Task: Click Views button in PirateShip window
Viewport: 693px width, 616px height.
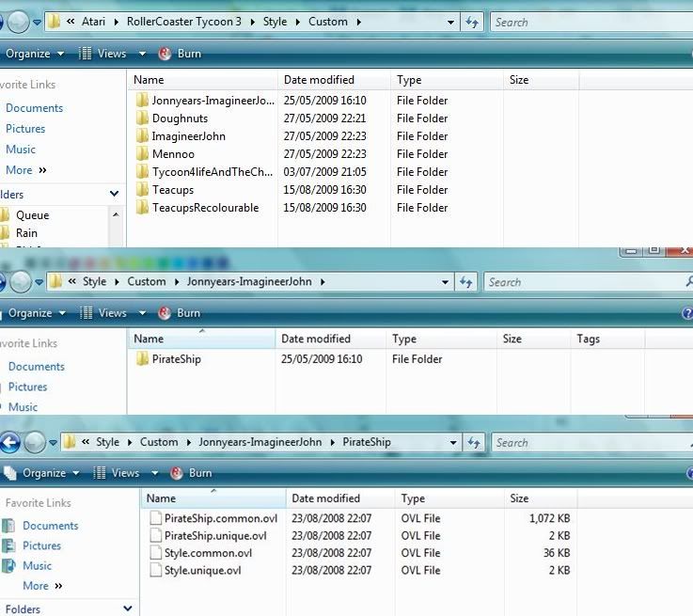Action: pyautogui.click(x=118, y=473)
